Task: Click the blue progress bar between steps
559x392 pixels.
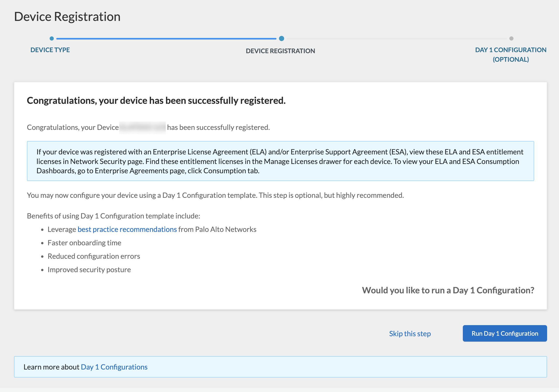Action: (166, 39)
